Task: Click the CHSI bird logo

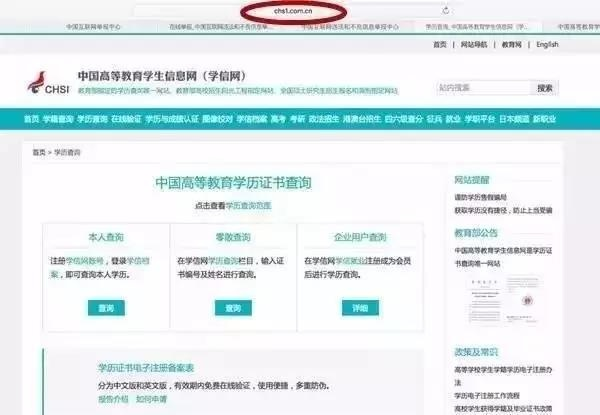Action: pyautogui.click(x=48, y=83)
